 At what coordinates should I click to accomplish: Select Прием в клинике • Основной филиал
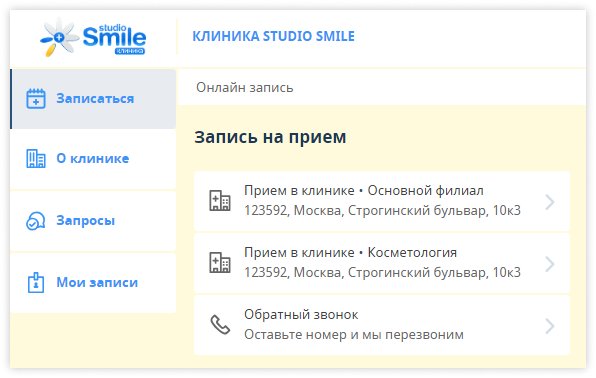pyautogui.click(x=382, y=201)
